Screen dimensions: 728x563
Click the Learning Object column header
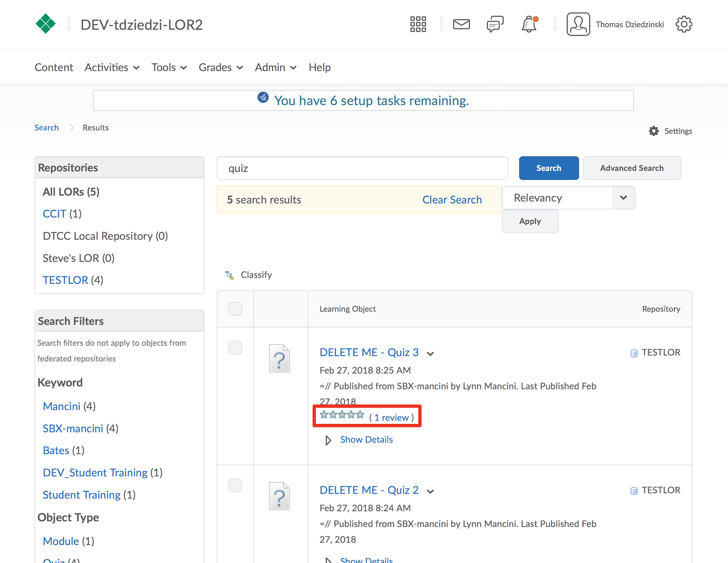348,309
